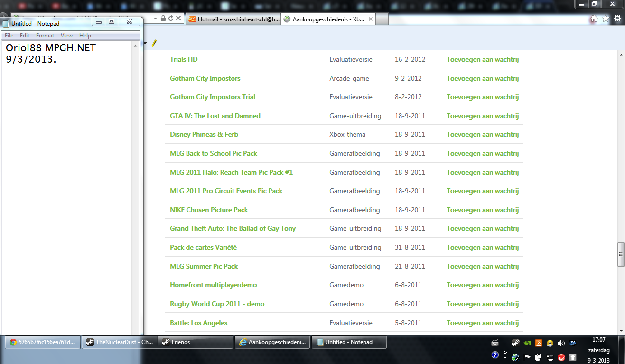Click the yellow pencil toolbar icon
The width and height of the screenshot is (625, 364).
(x=154, y=43)
